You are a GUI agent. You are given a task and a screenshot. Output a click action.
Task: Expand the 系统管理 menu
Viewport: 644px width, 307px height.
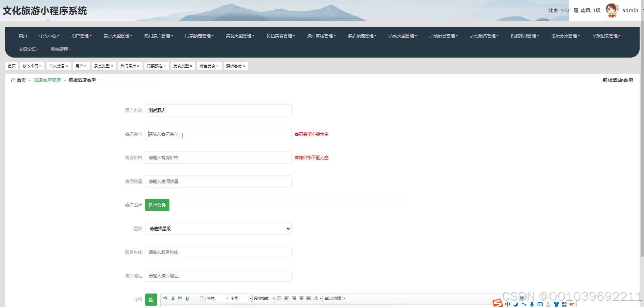coord(61,49)
